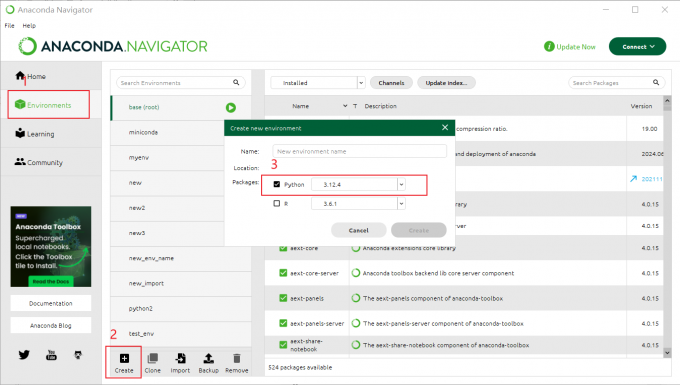Uncheck aext-core-server package checkbox
This screenshot has height=385, width=680.
[x=283, y=273]
